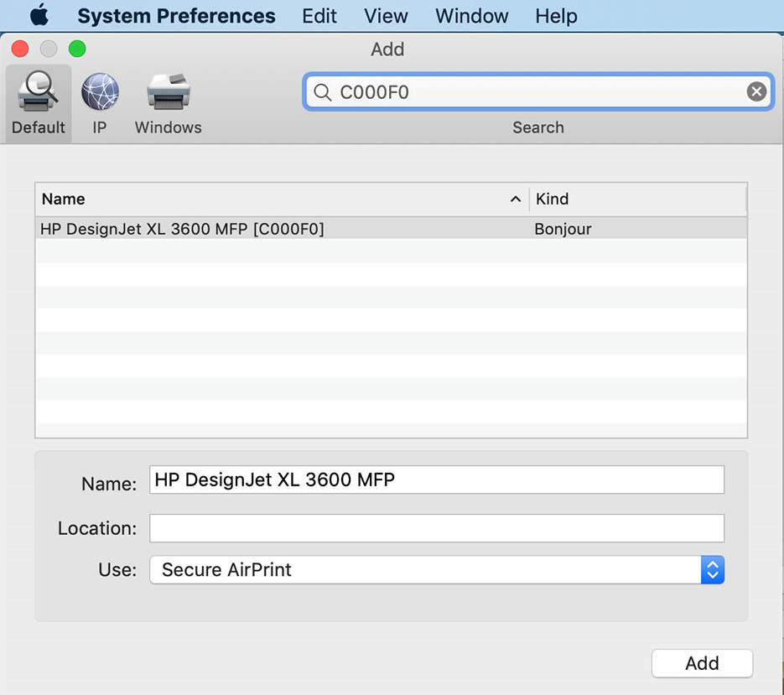Click the magnifying glass search icon

point(321,92)
